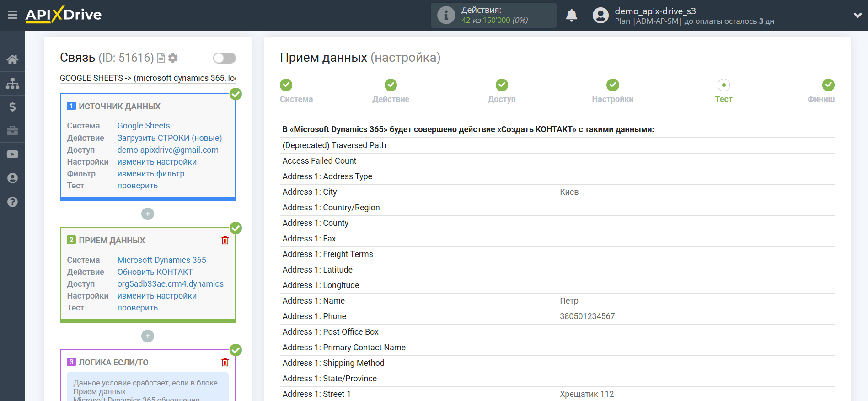Open the notifications bell
The width and height of the screenshot is (868, 401).
click(x=572, y=16)
